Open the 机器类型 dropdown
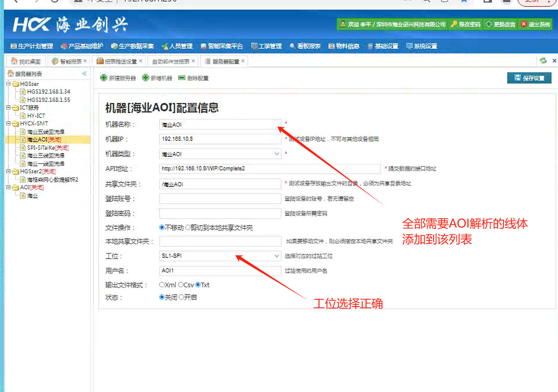Image resolution: width=558 pixels, height=392 pixels. [x=277, y=154]
